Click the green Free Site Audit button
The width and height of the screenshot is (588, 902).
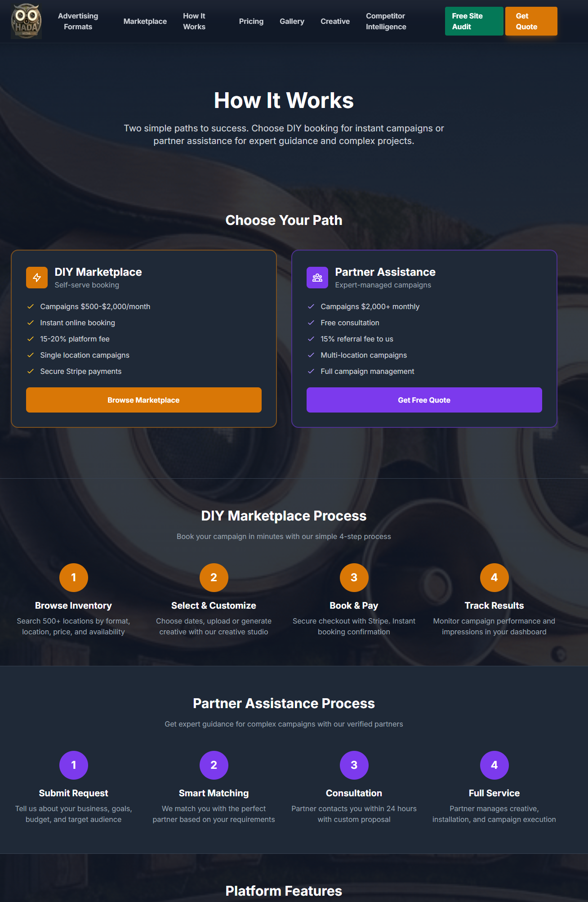pyautogui.click(x=474, y=21)
